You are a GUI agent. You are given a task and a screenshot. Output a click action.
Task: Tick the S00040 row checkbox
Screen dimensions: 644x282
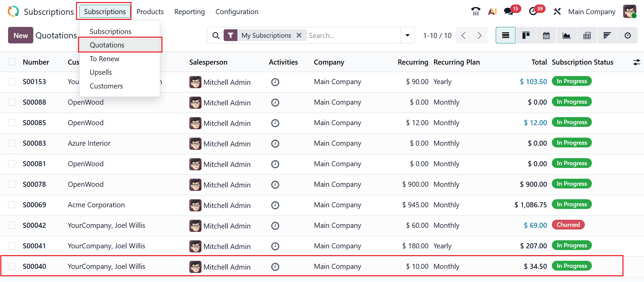pyautogui.click(x=12, y=267)
